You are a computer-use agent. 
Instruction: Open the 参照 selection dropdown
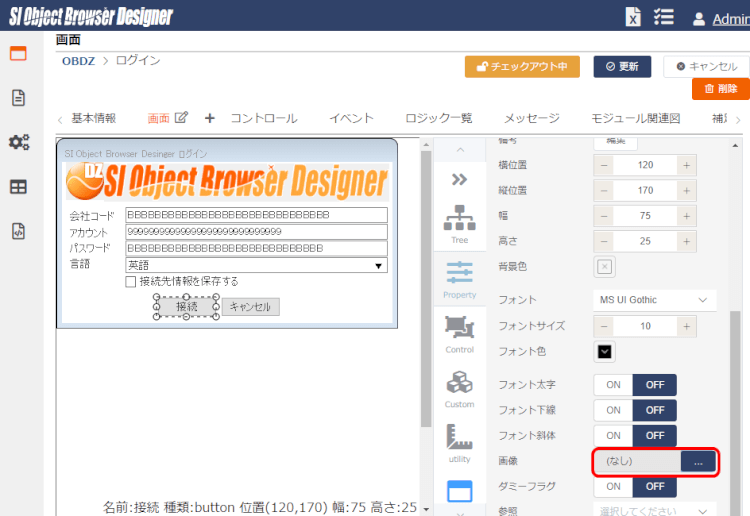point(655,511)
